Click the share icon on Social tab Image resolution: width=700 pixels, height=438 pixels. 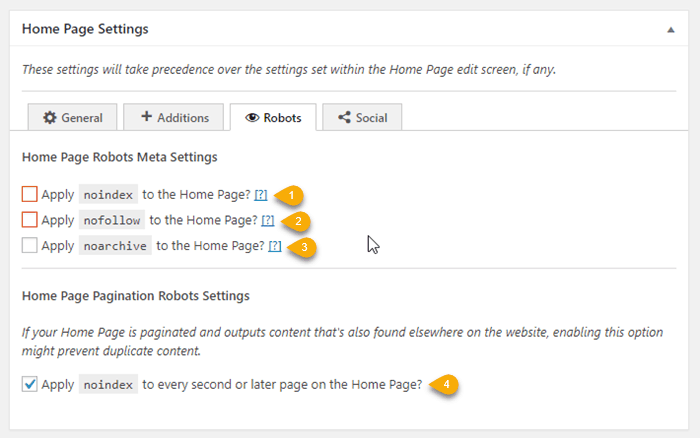coord(344,117)
